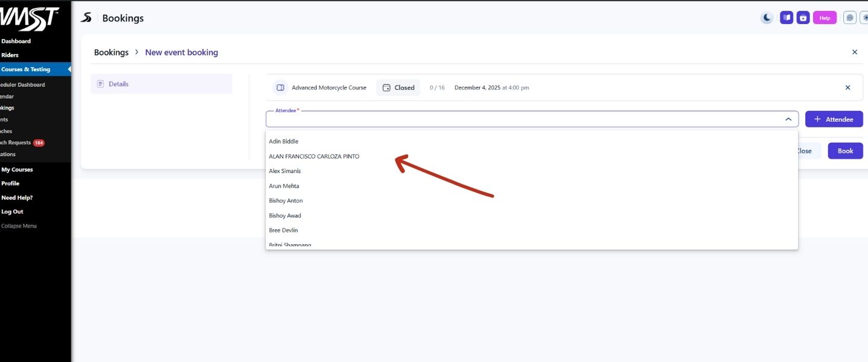Click the Closed status badge
The height and width of the screenshot is (362, 868).
click(398, 87)
